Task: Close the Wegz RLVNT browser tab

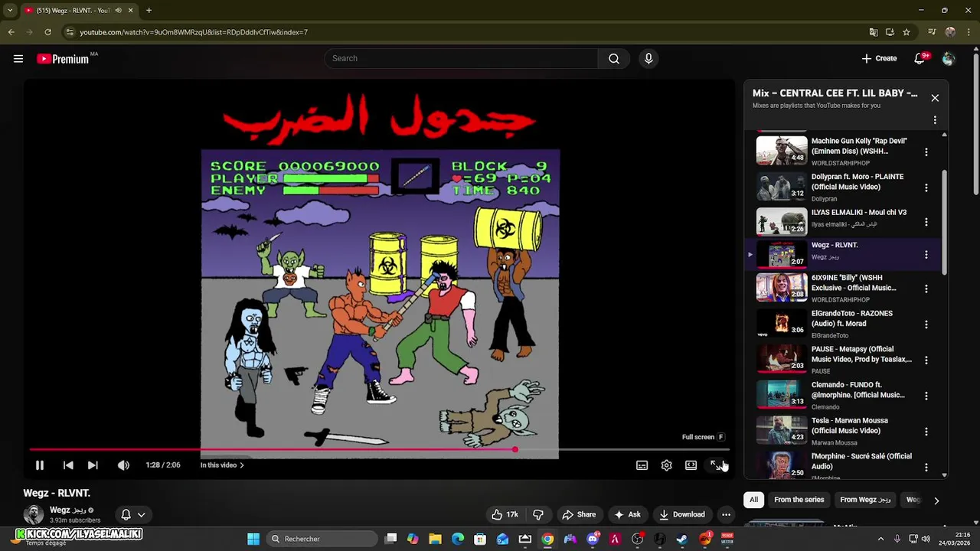Action: (x=130, y=10)
